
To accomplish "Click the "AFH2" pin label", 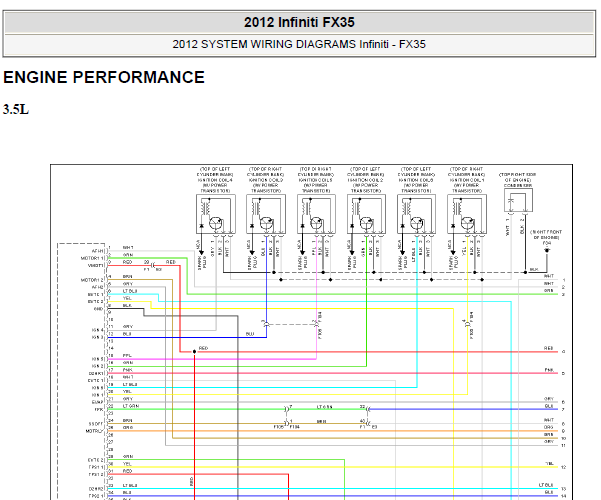I will click(97, 287).
